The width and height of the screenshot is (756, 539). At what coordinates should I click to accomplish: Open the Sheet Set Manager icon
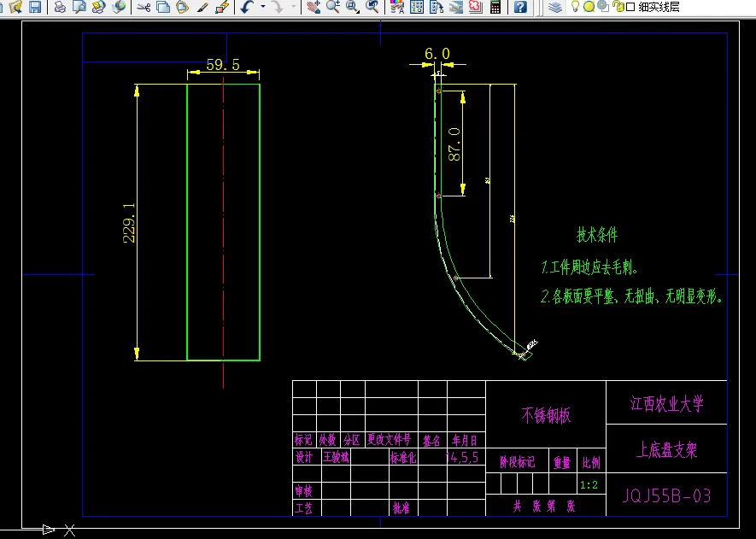point(455,7)
